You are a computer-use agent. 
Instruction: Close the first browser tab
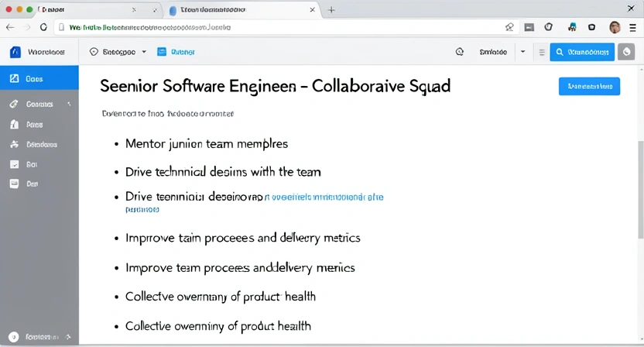coord(134,9)
